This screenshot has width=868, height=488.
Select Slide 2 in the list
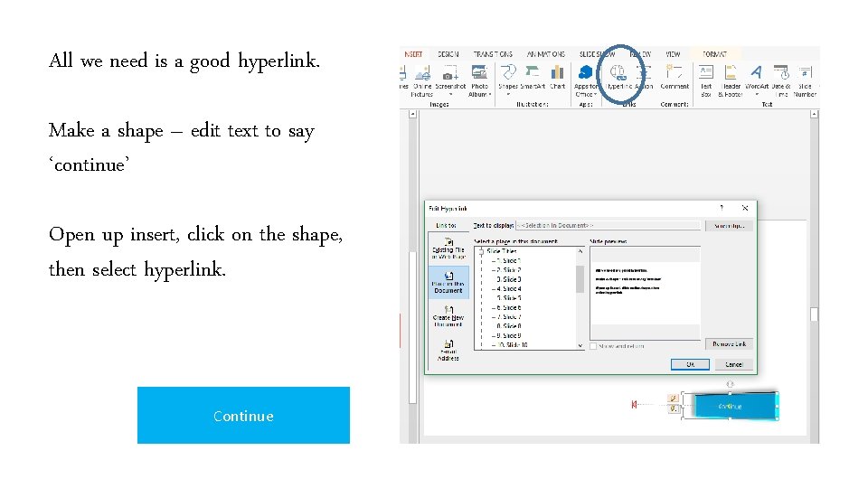click(509, 270)
